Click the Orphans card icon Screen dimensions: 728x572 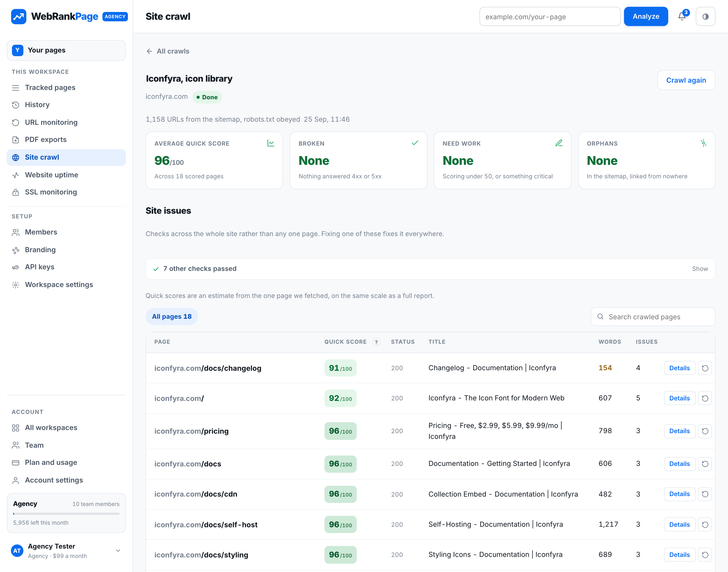click(703, 143)
